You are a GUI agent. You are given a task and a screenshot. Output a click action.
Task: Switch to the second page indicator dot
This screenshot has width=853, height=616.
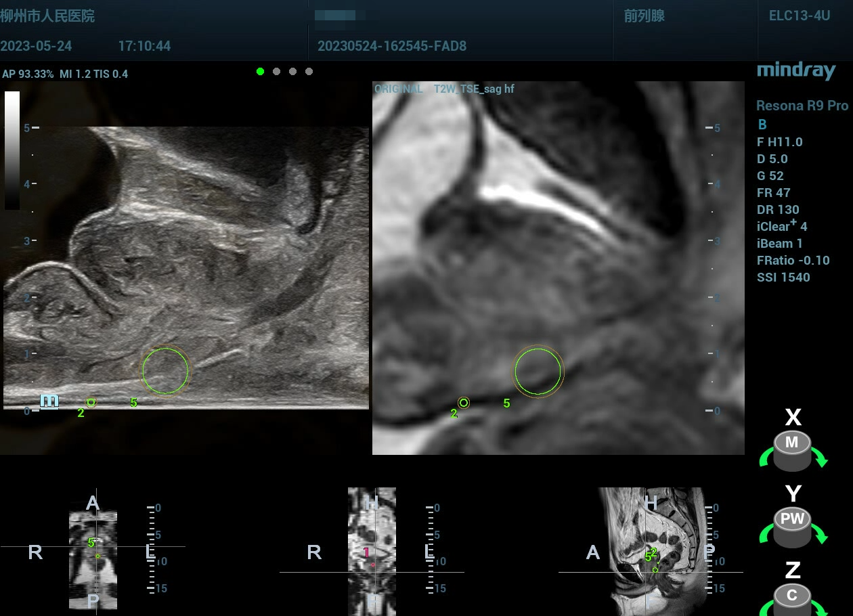[x=276, y=71]
